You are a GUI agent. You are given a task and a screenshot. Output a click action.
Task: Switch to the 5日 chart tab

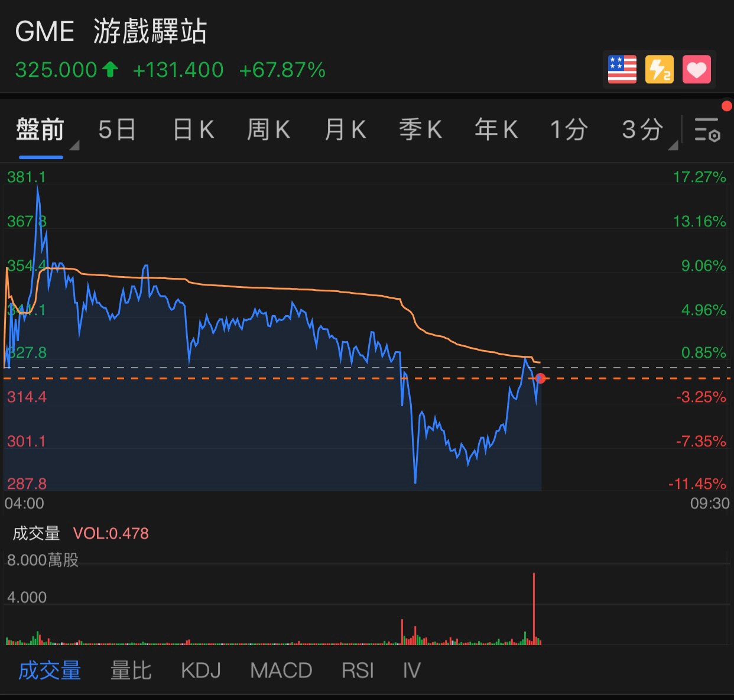click(x=117, y=129)
